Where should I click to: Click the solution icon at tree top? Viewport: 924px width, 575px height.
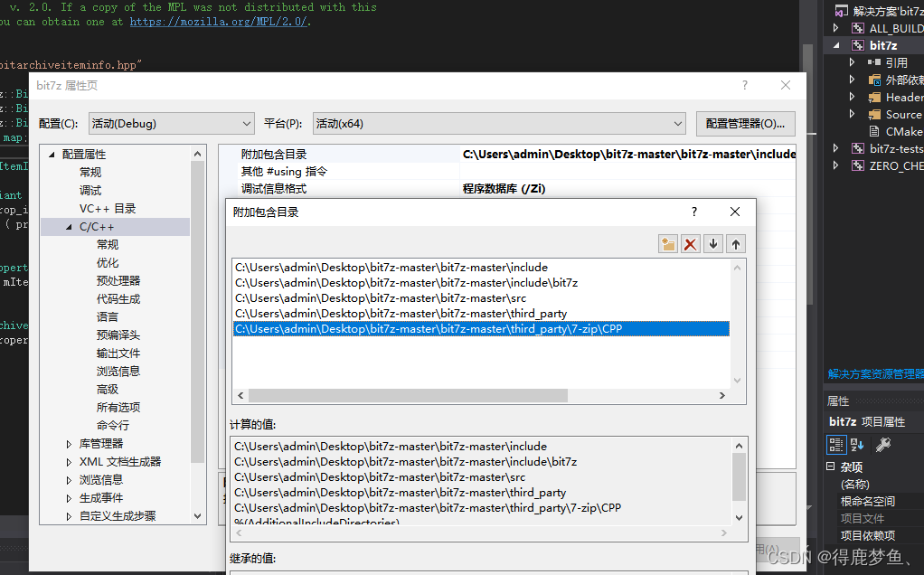842,11
